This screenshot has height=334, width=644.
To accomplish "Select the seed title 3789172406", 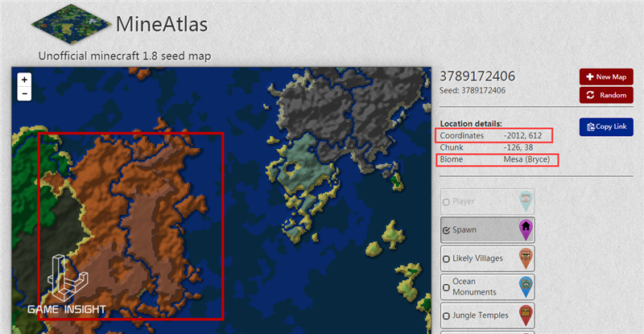I will pyautogui.click(x=477, y=76).
